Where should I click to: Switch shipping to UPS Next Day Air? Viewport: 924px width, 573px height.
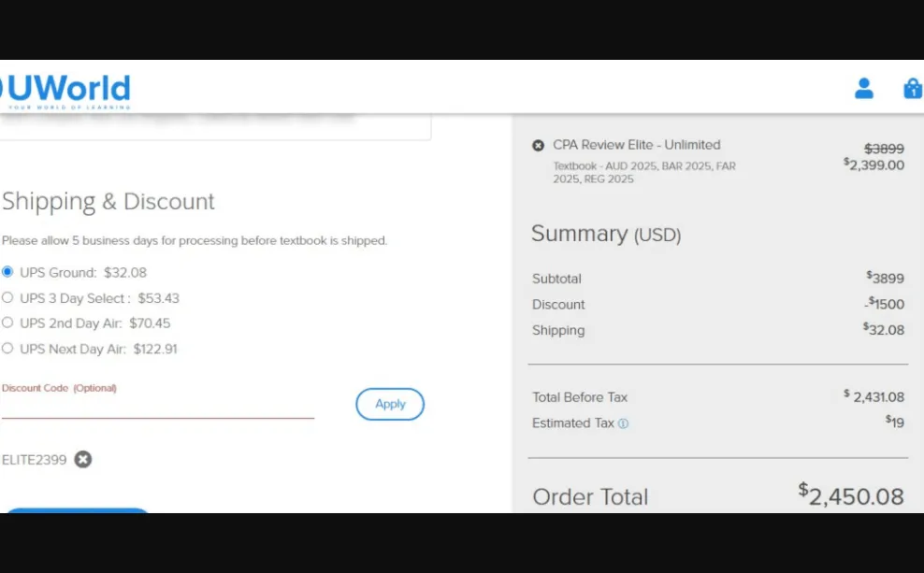tap(7, 349)
